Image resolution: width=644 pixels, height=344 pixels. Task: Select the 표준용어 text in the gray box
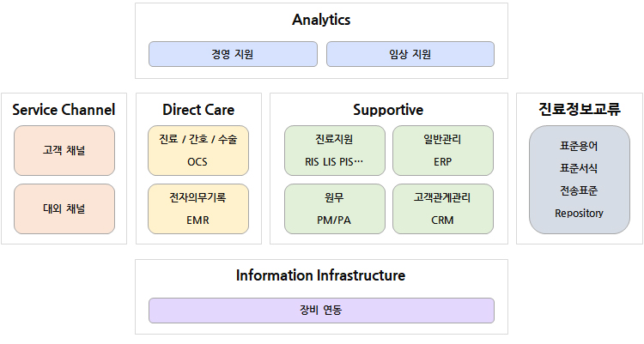(579, 146)
